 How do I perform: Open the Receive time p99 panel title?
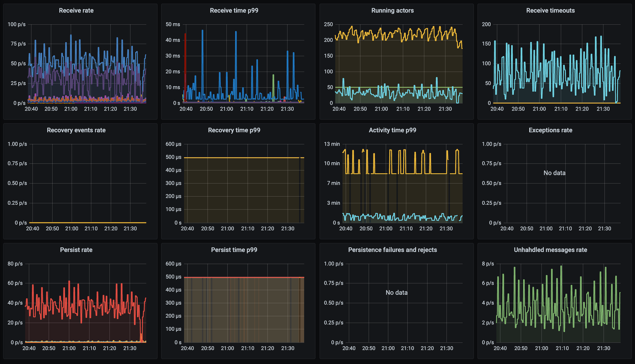(x=234, y=10)
